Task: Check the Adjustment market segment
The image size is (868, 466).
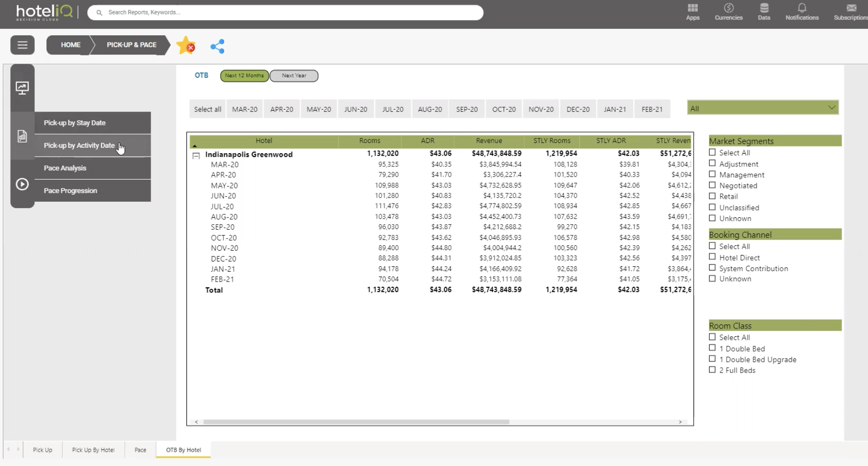Action: pyautogui.click(x=712, y=163)
